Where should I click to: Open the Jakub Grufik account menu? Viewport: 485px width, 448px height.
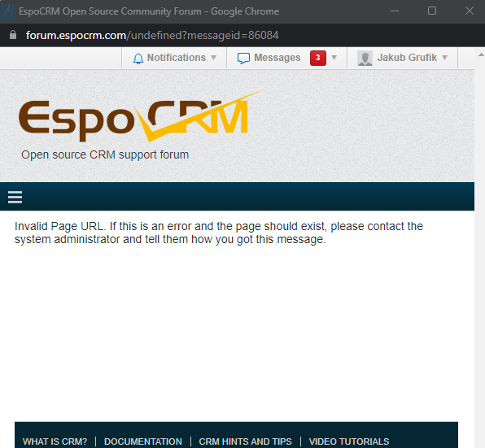point(407,58)
